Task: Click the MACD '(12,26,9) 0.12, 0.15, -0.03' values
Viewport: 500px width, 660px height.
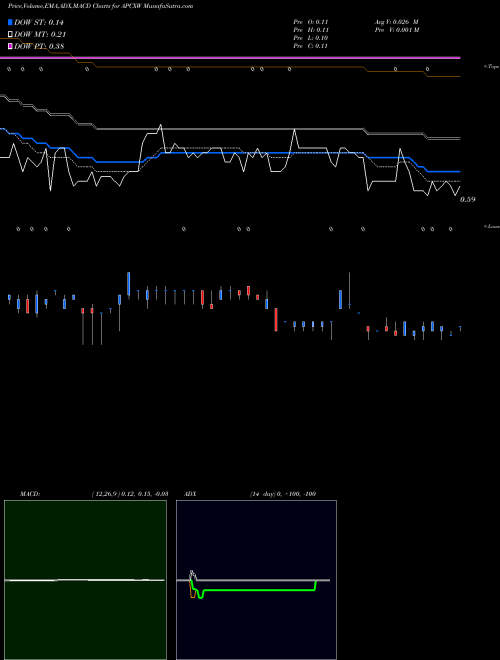Action: click(130, 494)
